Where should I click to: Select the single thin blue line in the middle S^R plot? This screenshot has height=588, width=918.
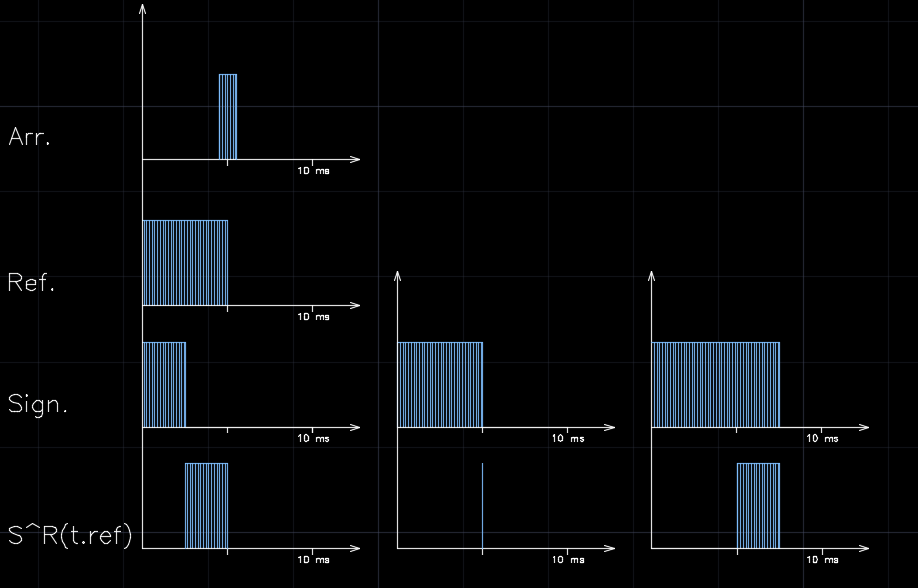click(482, 506)
